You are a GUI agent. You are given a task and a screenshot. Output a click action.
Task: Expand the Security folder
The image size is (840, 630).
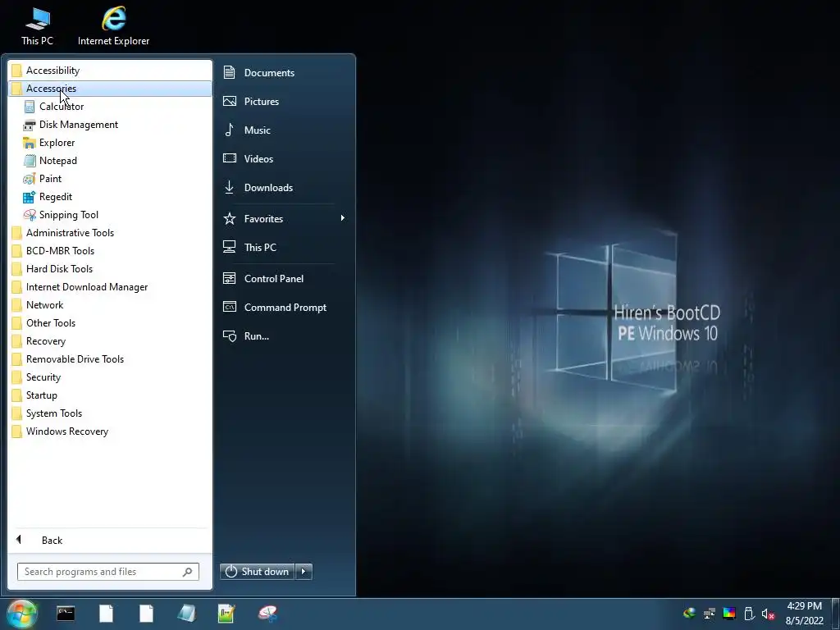[x=110, y=377]
